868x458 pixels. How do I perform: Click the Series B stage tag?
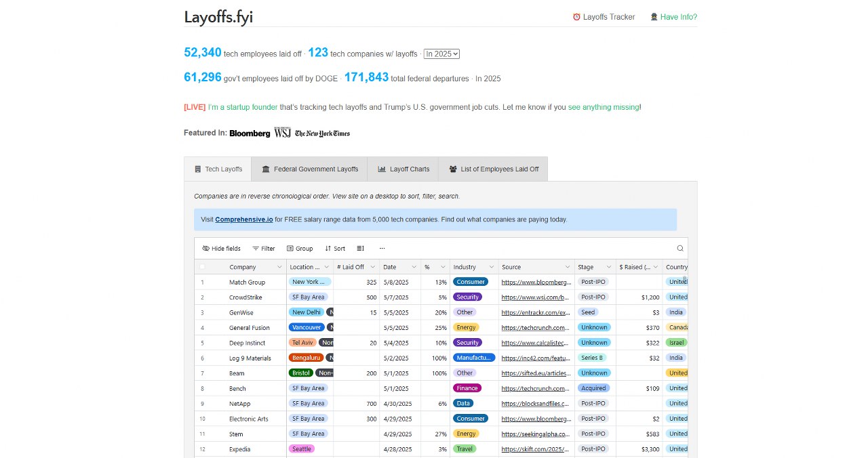(x=591, y=358)
